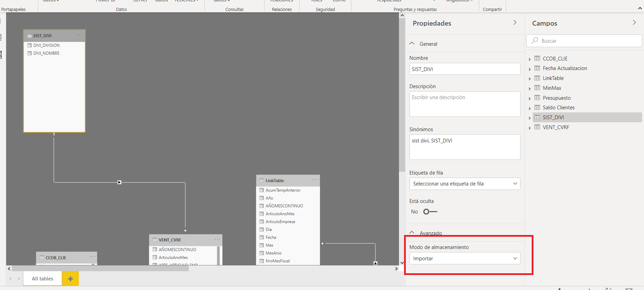Click the relationship direction arrow on SIST_DIVI line
Image resolution: width=644 pixels, height=290 pixels.
(119, 182)
